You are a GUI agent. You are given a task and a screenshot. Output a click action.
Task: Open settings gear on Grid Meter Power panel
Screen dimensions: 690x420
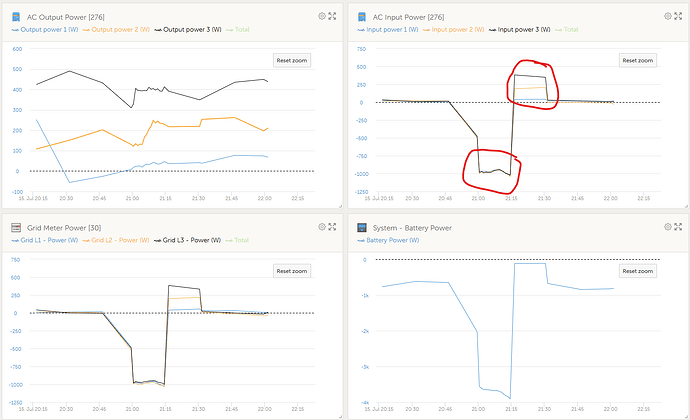point(322,227)
